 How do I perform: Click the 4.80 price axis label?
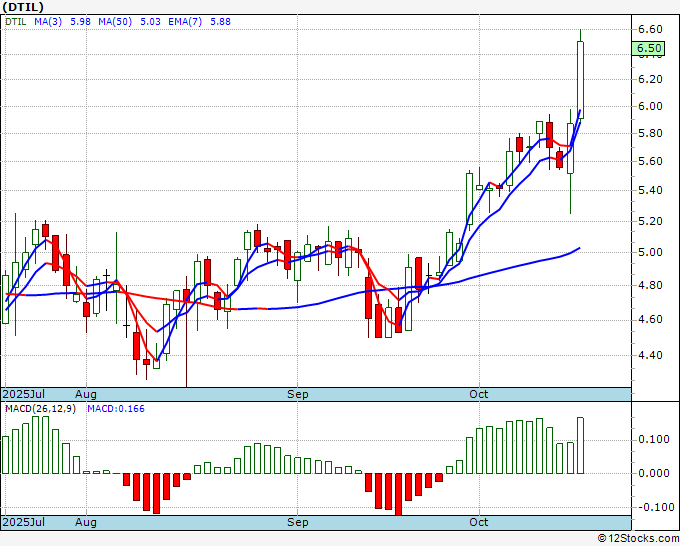tap(650, 285)
